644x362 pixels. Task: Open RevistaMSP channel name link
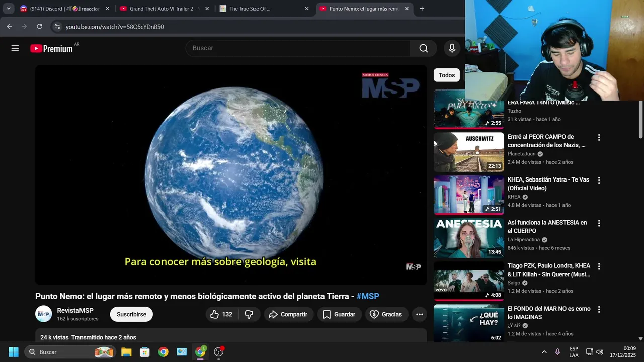tap(75, 311)
